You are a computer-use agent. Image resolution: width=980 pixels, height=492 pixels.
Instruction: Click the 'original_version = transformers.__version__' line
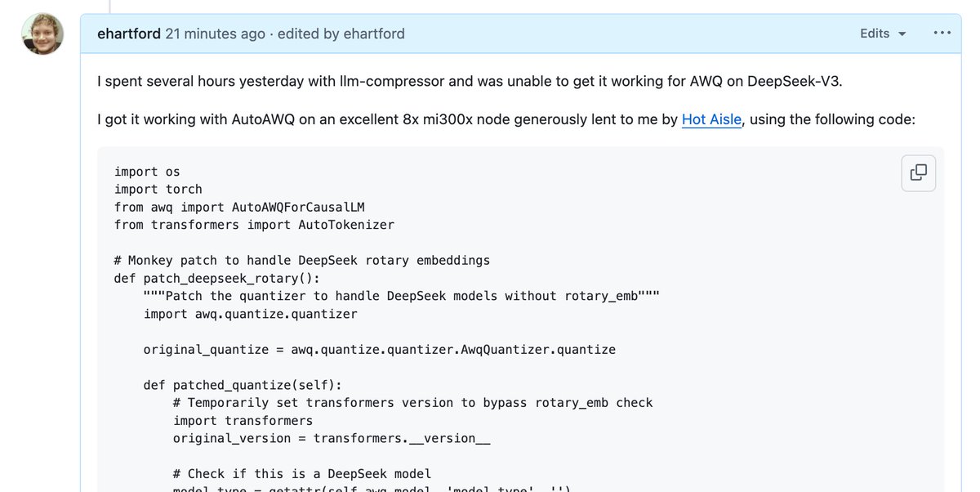332,438
